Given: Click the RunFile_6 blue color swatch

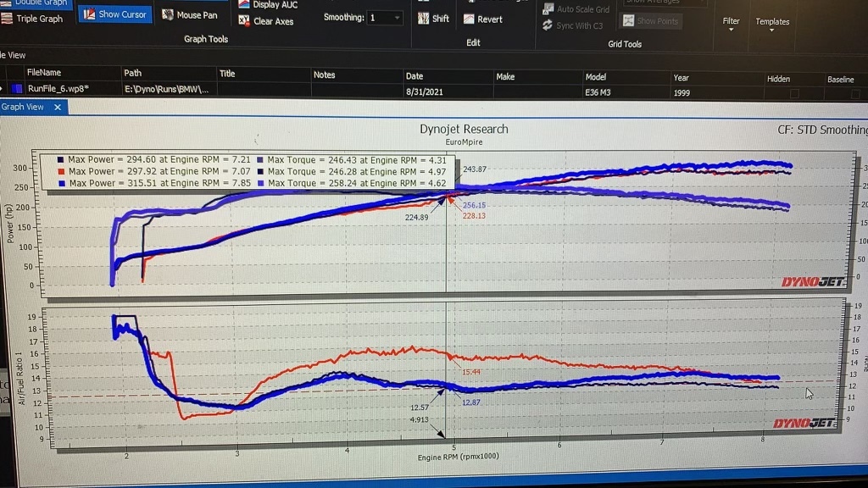Looking at the screenshot, I should (17, 89).
